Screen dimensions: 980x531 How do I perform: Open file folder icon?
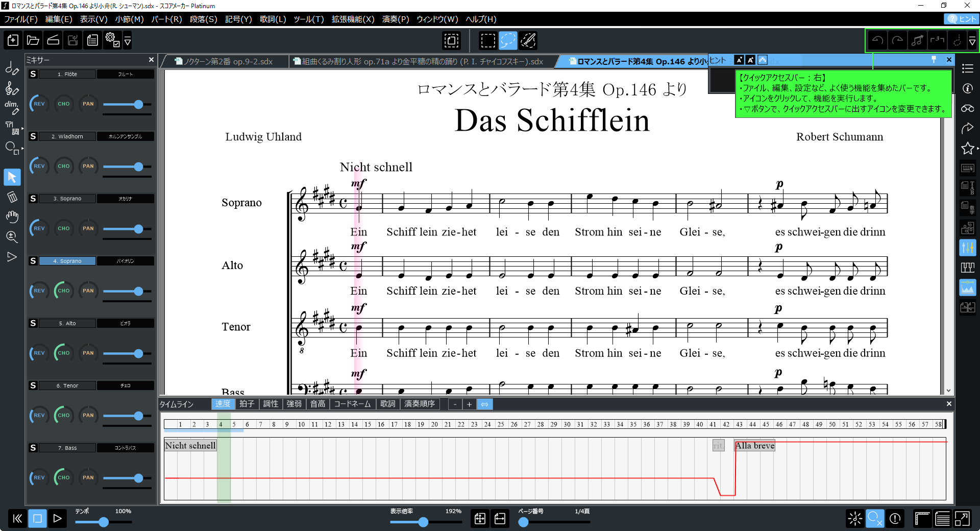click(x=33, y=40)
